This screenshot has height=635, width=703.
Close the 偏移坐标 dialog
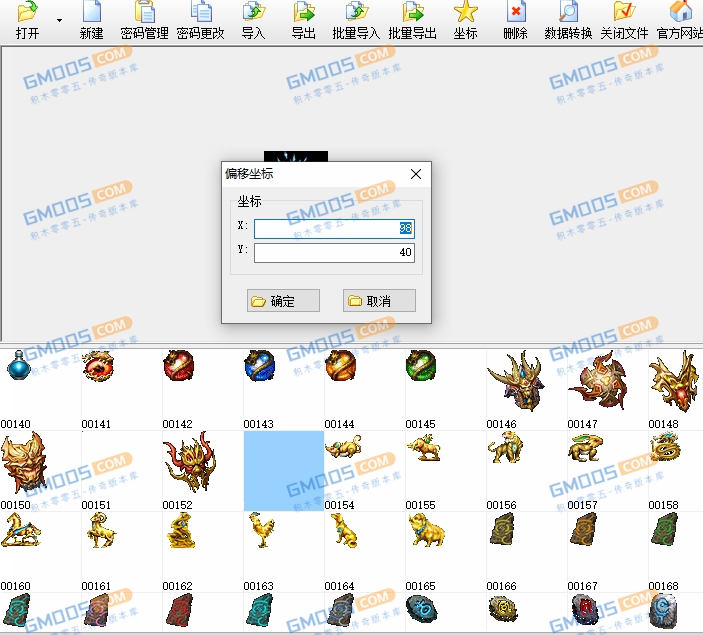(x=416, y=174)
